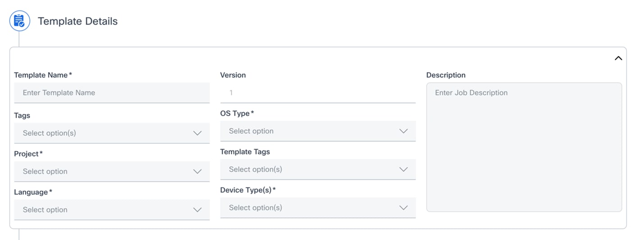The image size is (644, 240).
Task: Click the Tags dropdown chevron arrow
Action: coord(197,133)
